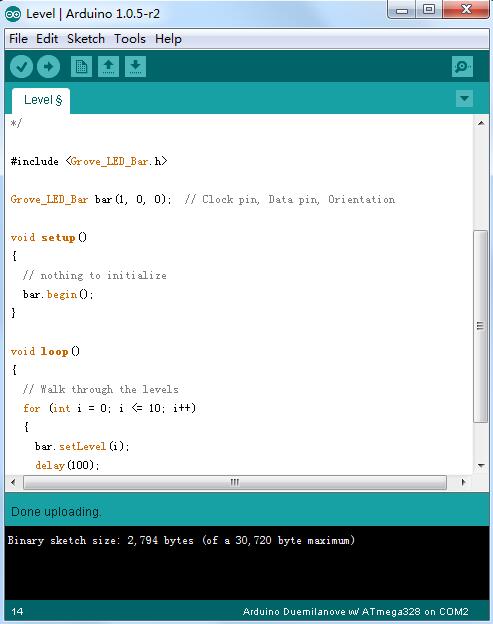Click the 'Binary sketch size' console output
The width and height of the screenshot is (493, 624).
(181, 540)
